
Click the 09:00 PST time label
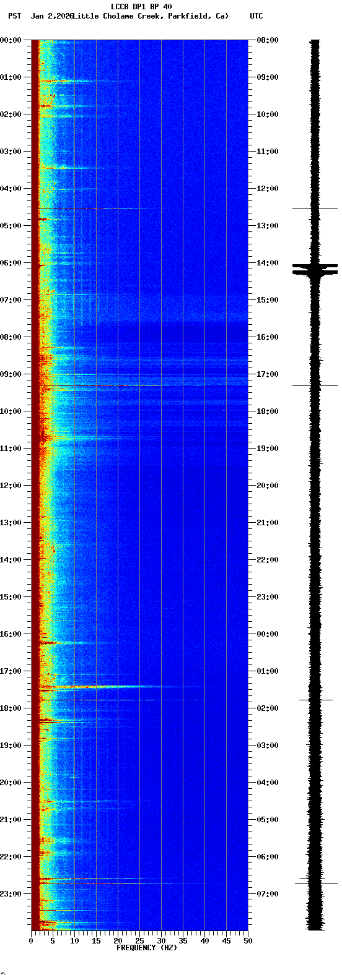[x=11, y=374]
